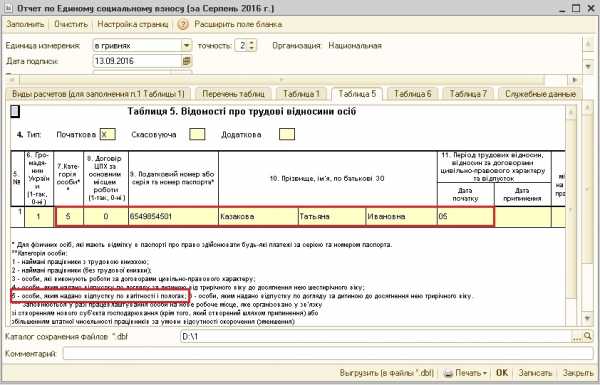Click the OK button

(502, 373)
